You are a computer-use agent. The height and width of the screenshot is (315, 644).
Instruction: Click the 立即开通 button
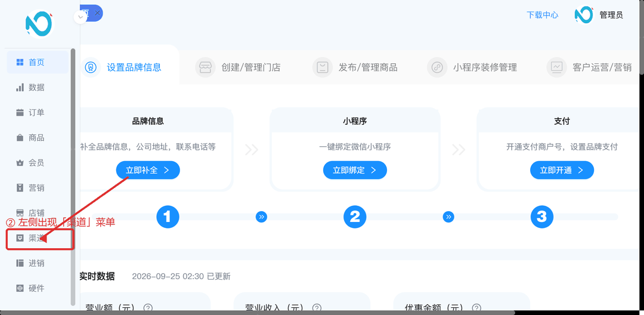pos(562,170)
